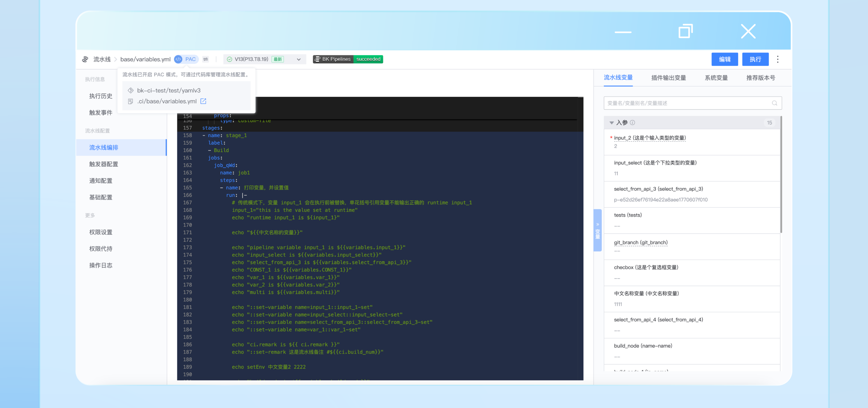Image resolution: width=868 pixels, height=408 pixels.
Task: Click the line number 170 in gutter
Action: 187,225
